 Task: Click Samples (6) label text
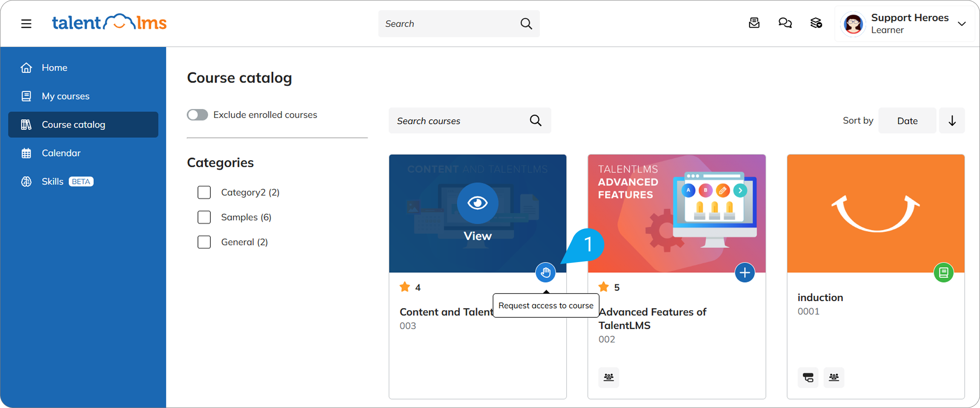point(246,217)
